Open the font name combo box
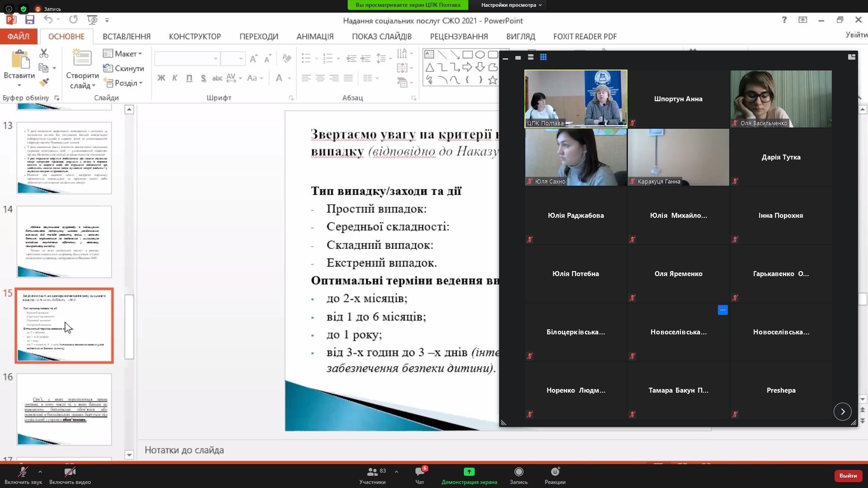Image resolution: width=868 pixels, height=488 pixels. click(x=187, y=59)
